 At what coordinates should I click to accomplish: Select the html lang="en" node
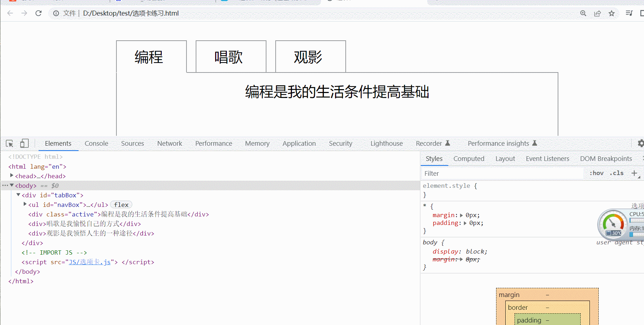pyautogui.click(x=37, y=166)
